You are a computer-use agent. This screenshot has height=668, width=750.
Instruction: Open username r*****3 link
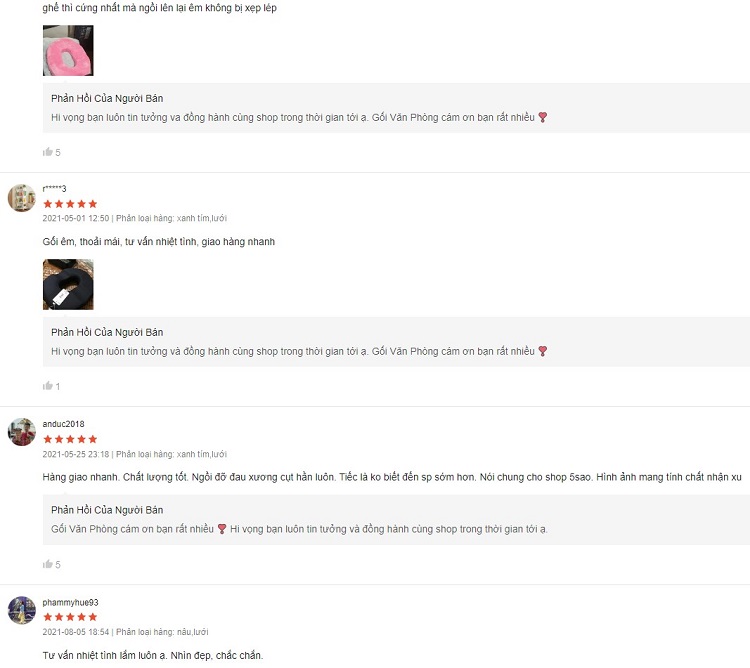[54, 188]
